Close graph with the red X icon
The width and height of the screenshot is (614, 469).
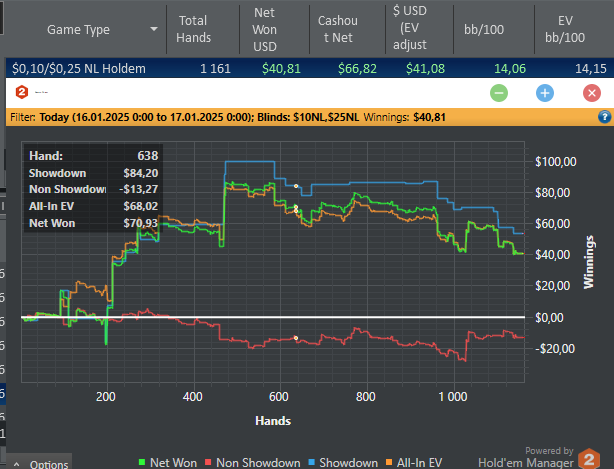(x=592, y=93)
